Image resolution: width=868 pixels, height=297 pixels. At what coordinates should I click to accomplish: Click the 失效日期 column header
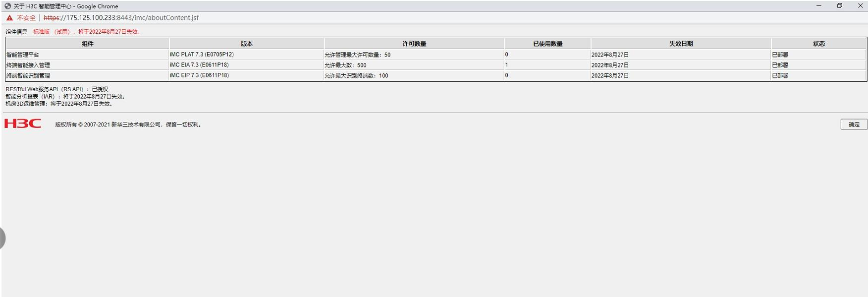(681, 44)
